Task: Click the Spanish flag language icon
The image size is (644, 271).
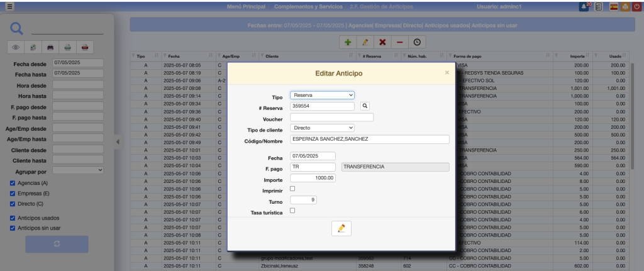Action: pyautogui.click(x=614, y=6)
